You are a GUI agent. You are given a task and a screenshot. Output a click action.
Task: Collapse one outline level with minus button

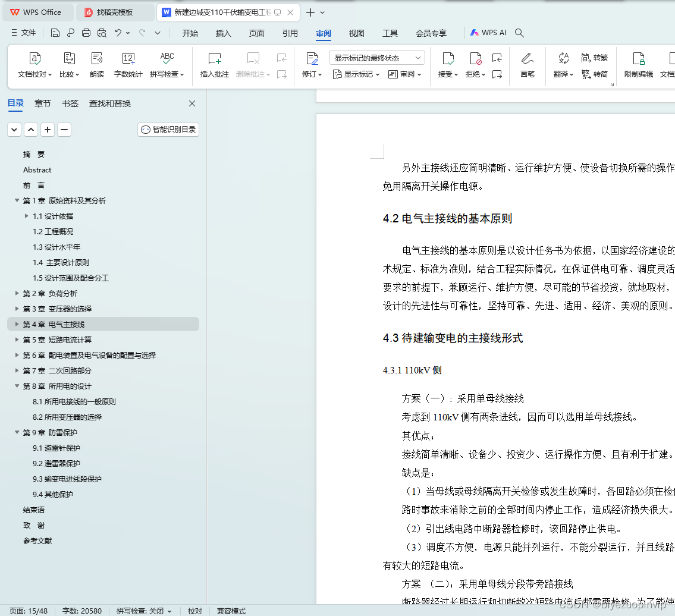tap(64, 130)
